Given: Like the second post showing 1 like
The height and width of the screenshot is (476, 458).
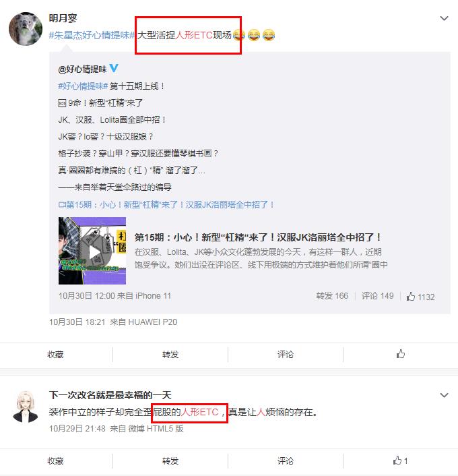Looking at the screenshot, I should [x=400, y=460].
